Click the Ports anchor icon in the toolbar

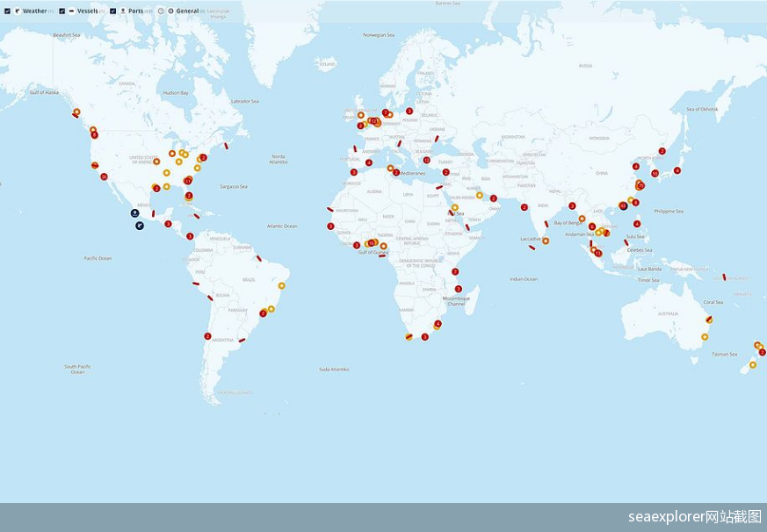[x=123, y=11]
